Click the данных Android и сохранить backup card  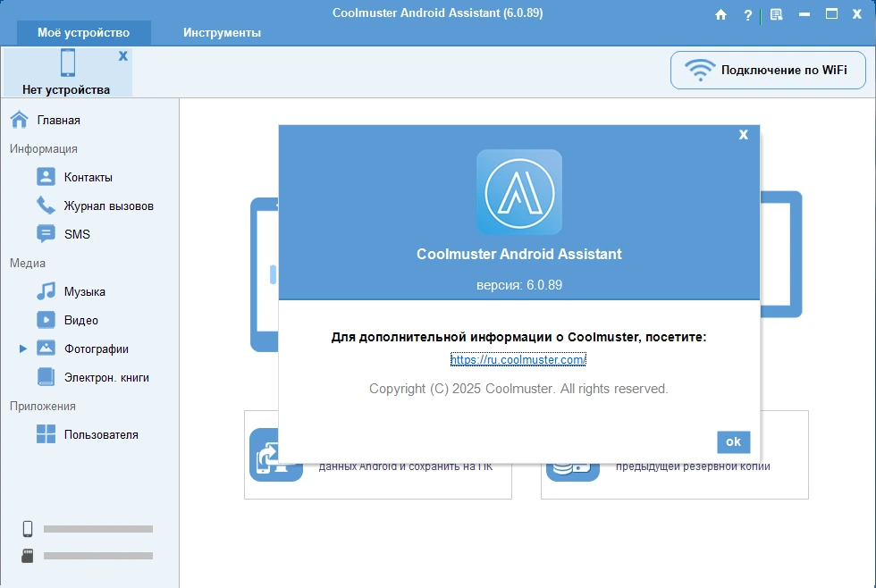coord(378,455)
